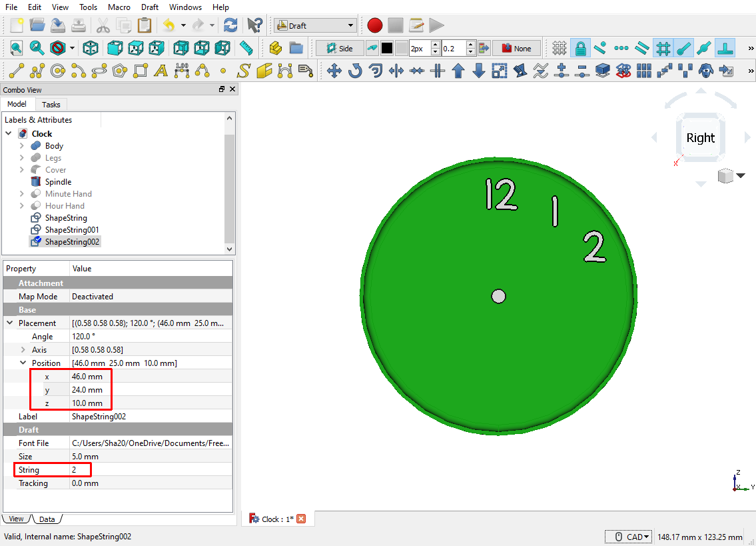This screenshot has height=546, width=756.
Task: Select the Draft Rectangle tool
Action: tap(141, 71)
